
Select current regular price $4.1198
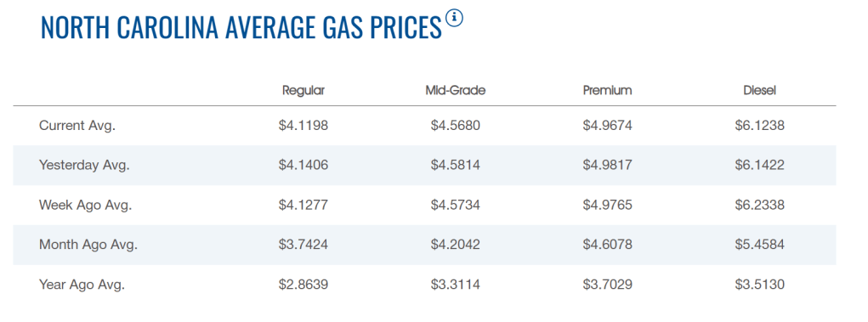pyautogui.click(x=304, y=126)
